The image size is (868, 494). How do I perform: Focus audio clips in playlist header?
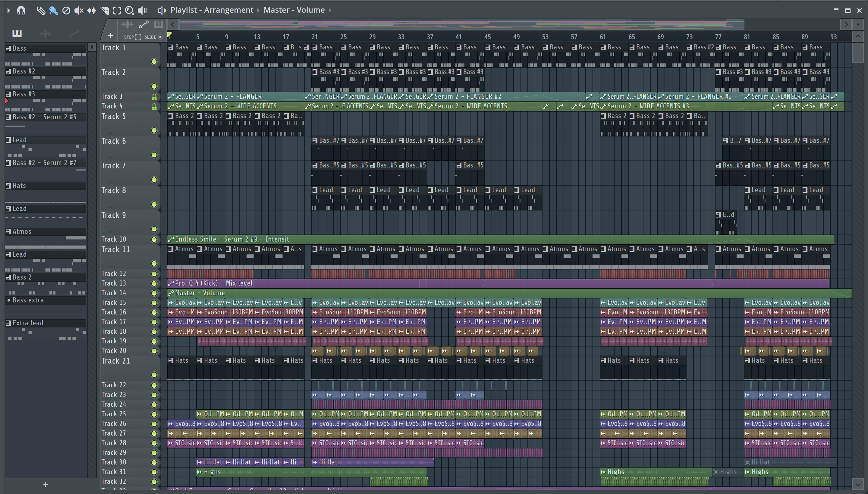point(127,24)
